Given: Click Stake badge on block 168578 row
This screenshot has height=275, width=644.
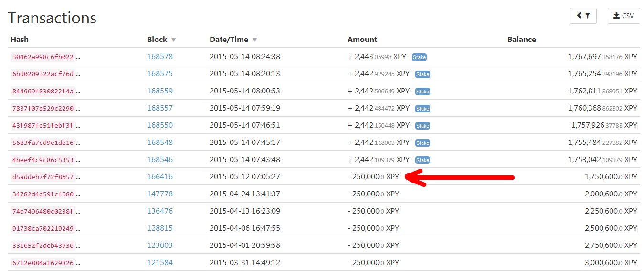Looking at the screenshot, I should point(419,57).
